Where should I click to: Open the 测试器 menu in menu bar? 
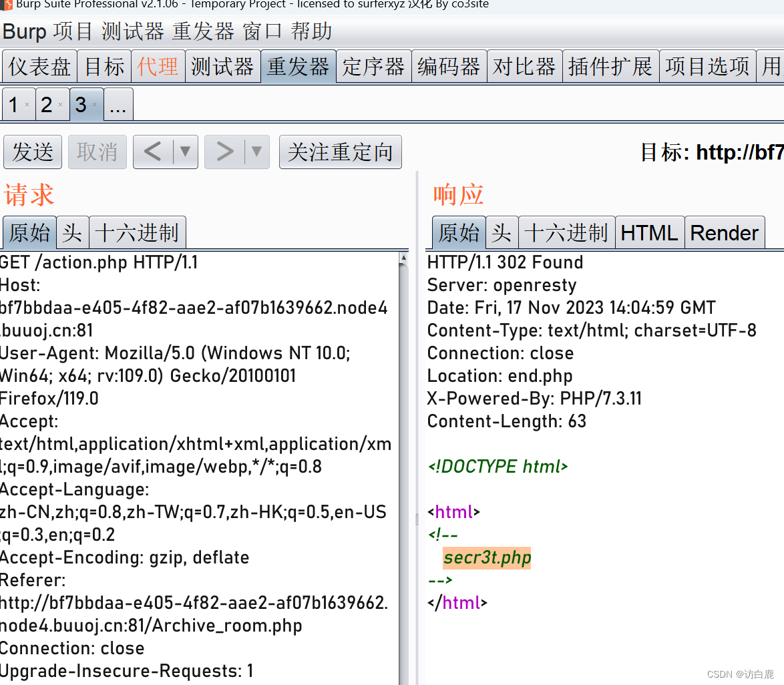[x=132, y=31]
